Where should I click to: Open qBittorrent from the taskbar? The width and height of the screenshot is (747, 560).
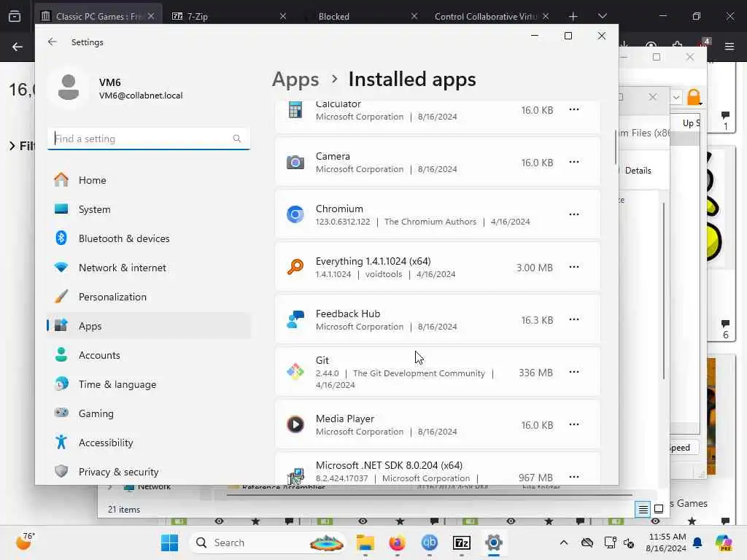click(x=430, y=542)
